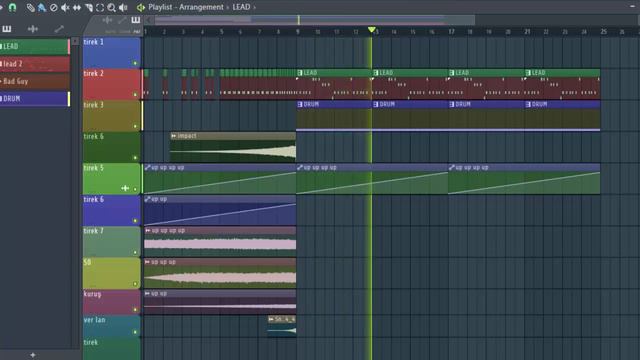
Task: Select the Paint brush tool
Action: (42, 7)
